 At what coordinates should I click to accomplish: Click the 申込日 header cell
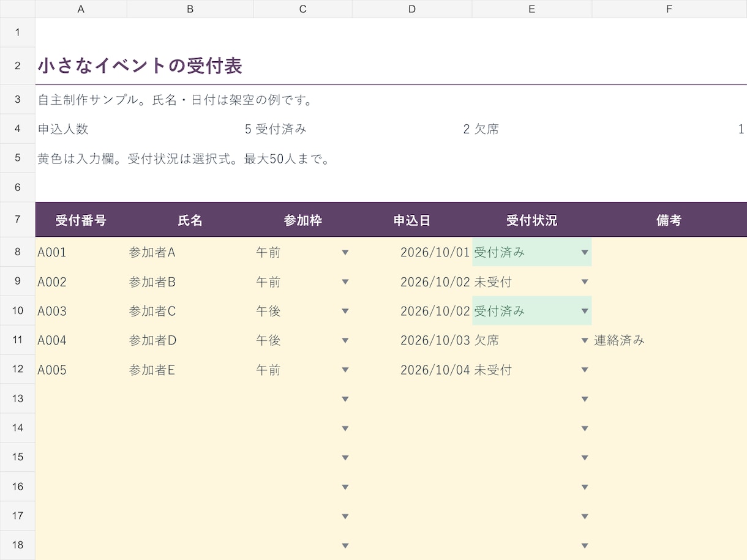point(412,220)
